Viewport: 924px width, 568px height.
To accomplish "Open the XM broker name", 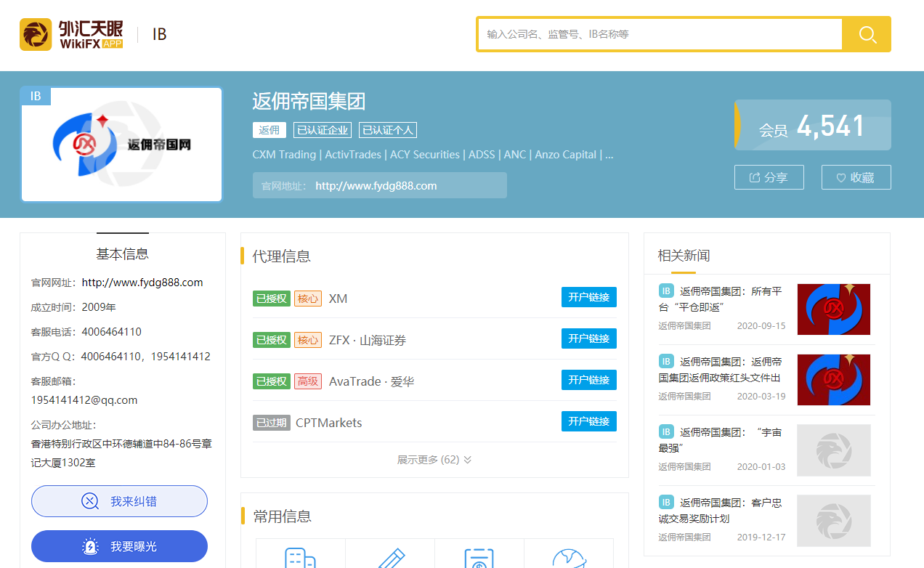I will 338,299.
